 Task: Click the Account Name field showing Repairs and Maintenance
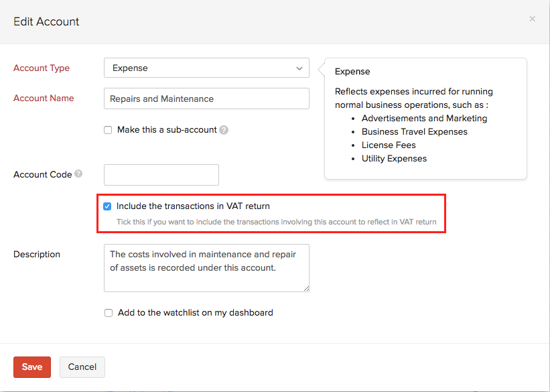(206, 98)
